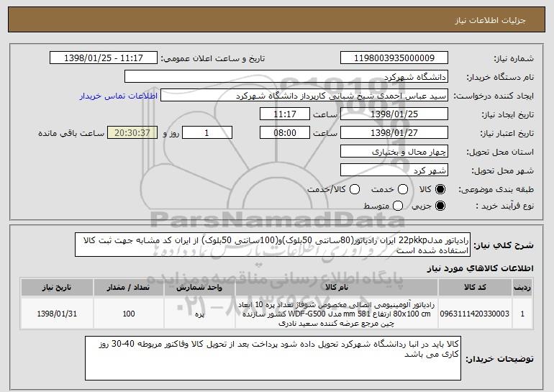
Task: Click the شماره نیاز field 1198003935000009
Action: coord(394,58)
